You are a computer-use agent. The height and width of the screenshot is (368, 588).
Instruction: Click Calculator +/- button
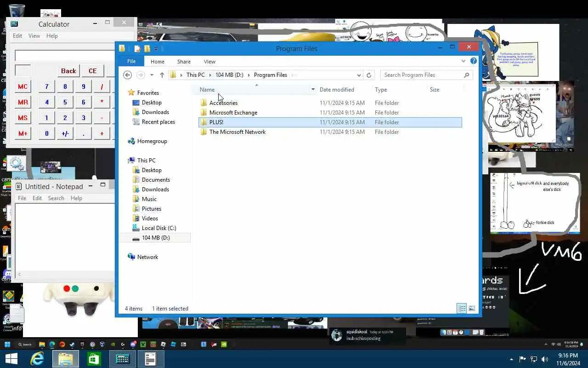pyautogui.click(x=65, y=133)
